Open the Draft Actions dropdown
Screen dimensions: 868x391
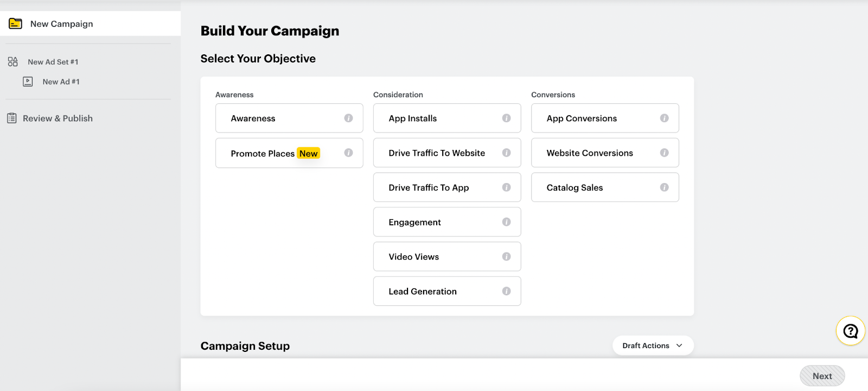pyautogui.click(x=653, y=345)
